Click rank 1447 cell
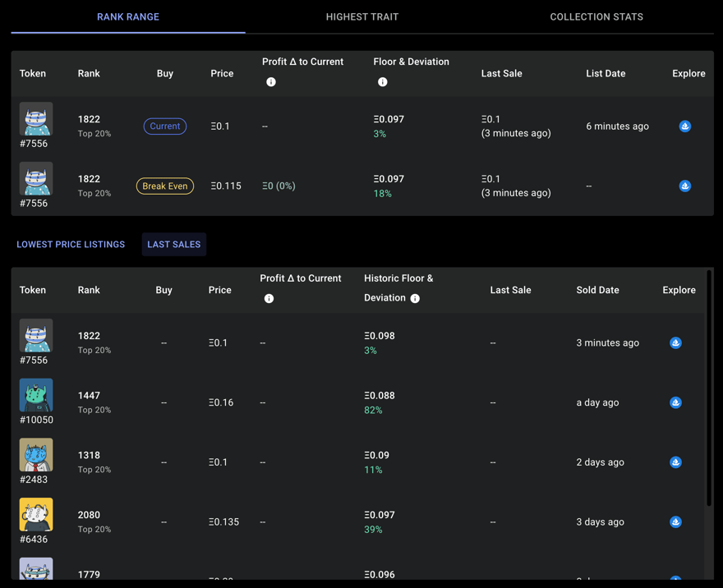The height and width of the screenshot is (588, 723). [x=89, y=396]
